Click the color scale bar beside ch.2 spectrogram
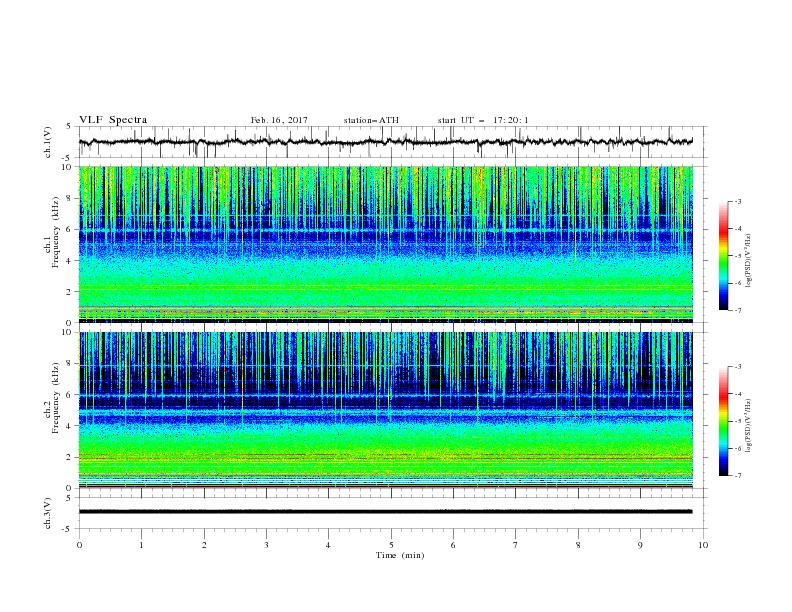 [723, 421]
